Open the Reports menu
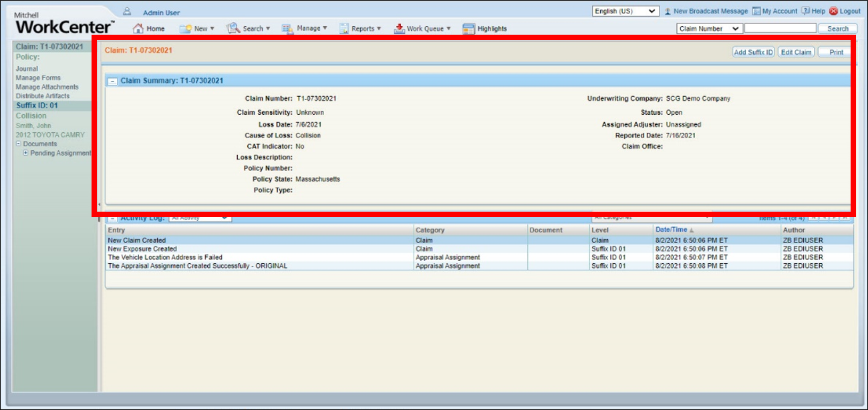Image resolution: width=868 pixels, height=410 pixels. (360, 29)
